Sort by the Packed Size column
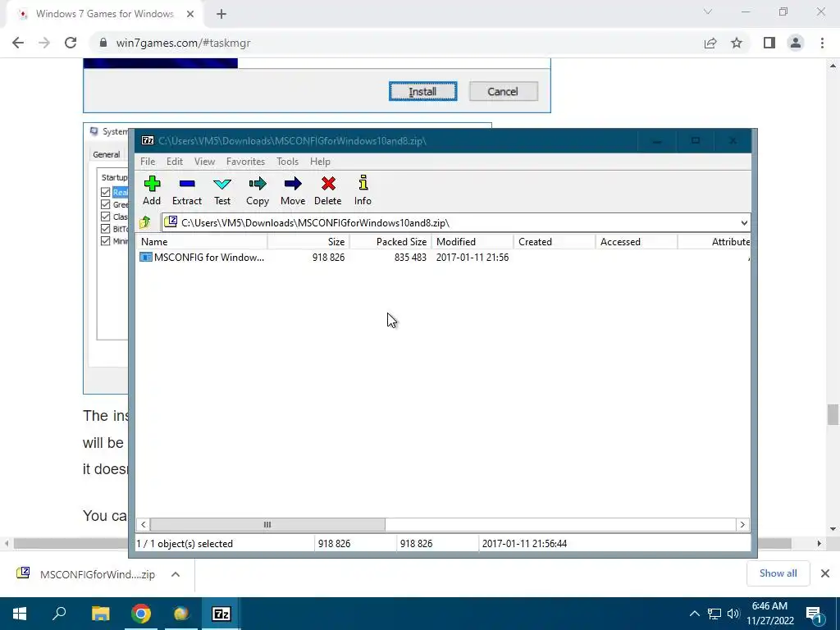This screenshot has height=630, width=840. point(391,242)
